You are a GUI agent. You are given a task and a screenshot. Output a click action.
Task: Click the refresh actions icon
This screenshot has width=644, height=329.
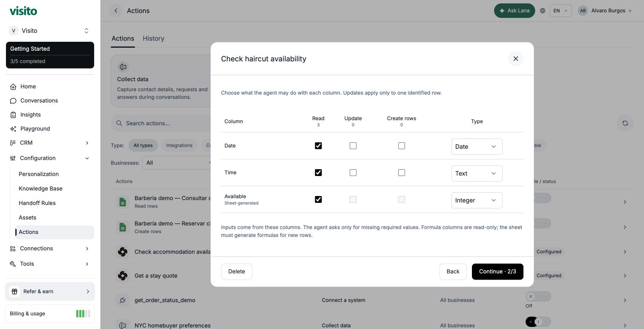click(x=625, y=123)
